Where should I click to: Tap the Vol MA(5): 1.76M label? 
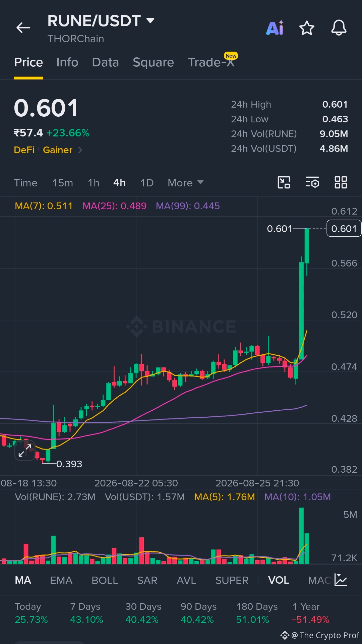point(225,497)
